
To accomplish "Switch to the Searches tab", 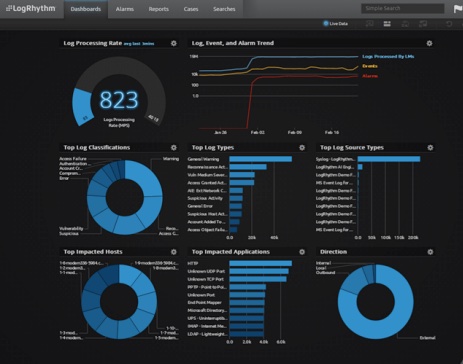I will (224, 9).
